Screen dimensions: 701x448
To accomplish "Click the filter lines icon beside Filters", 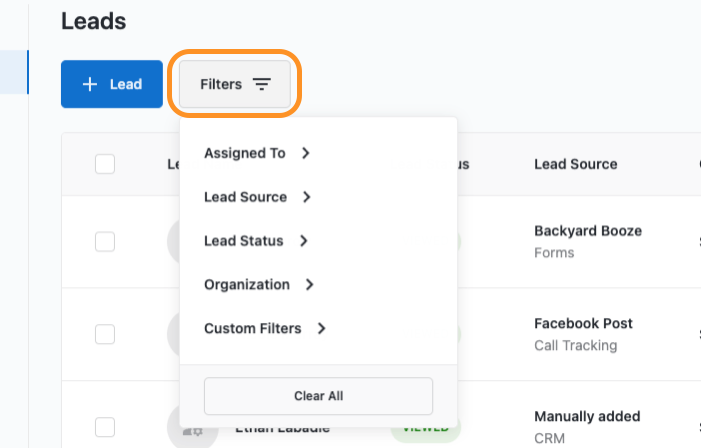I will point(261,85).
